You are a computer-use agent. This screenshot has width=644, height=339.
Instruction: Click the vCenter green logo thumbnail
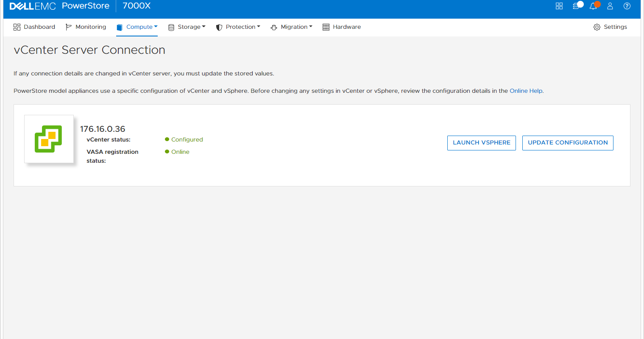[x=49, y=139]
